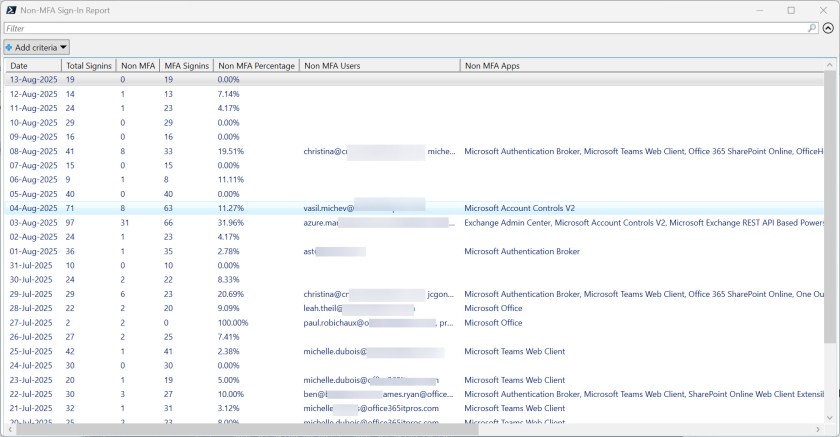Image resolution: width=840 pixels, height=437 pixels.
Task: Click the paul.robichaux user cell
Action: click(x=378, y=323)
